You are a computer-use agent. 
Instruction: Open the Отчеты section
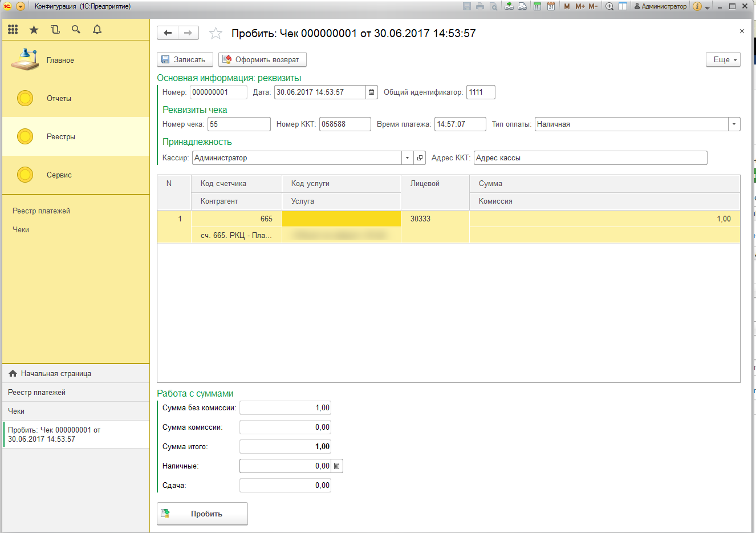[x=59, y=99]
